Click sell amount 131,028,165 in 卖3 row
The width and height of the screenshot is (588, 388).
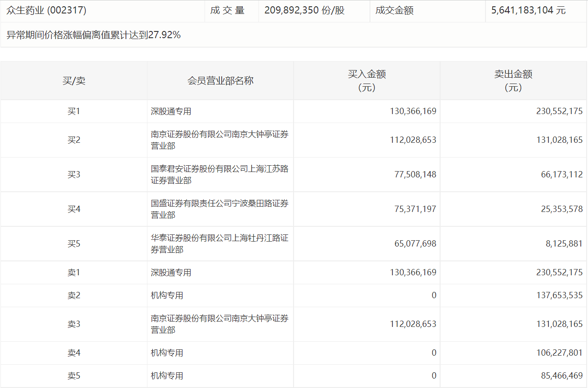560,324
